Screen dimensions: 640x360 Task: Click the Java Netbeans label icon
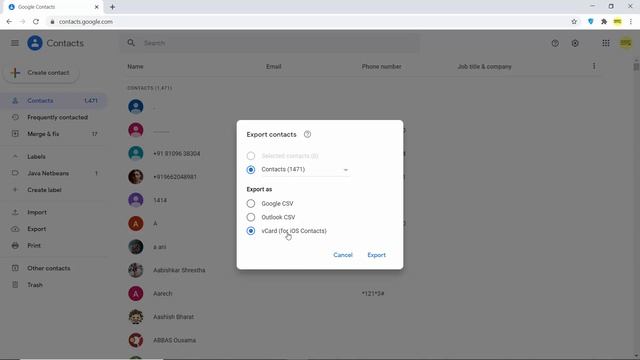pyautogui.click(x=15, y=173)
